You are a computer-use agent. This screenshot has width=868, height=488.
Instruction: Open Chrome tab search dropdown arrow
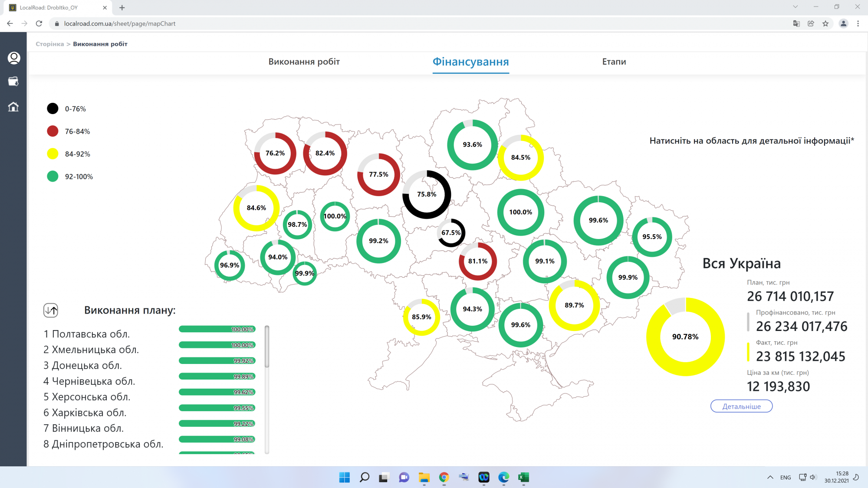point(795,7)
